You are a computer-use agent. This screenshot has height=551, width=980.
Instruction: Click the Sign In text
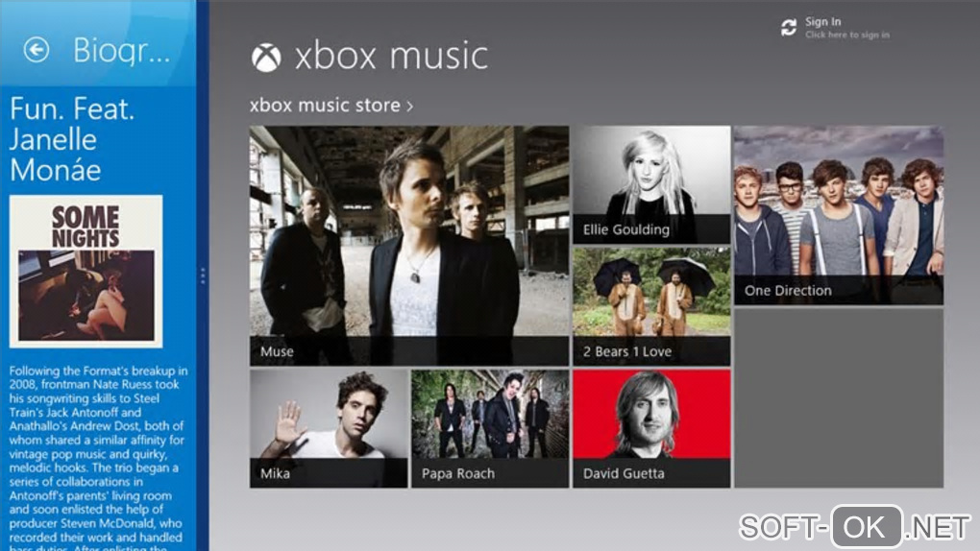point(822,21)
